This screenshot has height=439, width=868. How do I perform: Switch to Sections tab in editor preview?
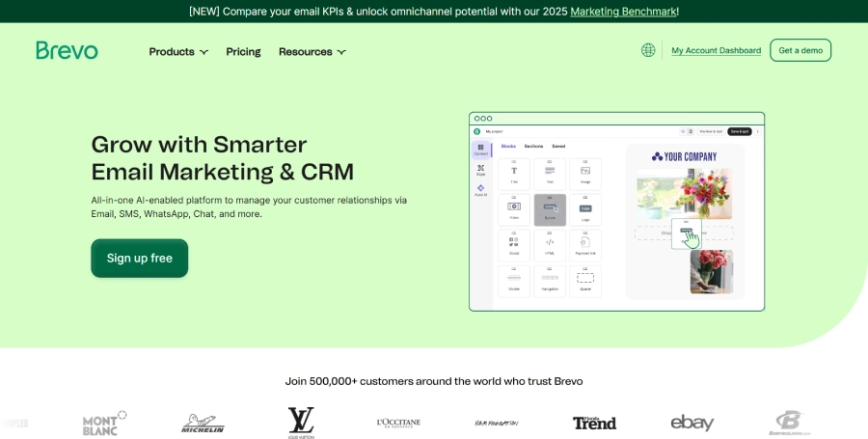point(533,146)
